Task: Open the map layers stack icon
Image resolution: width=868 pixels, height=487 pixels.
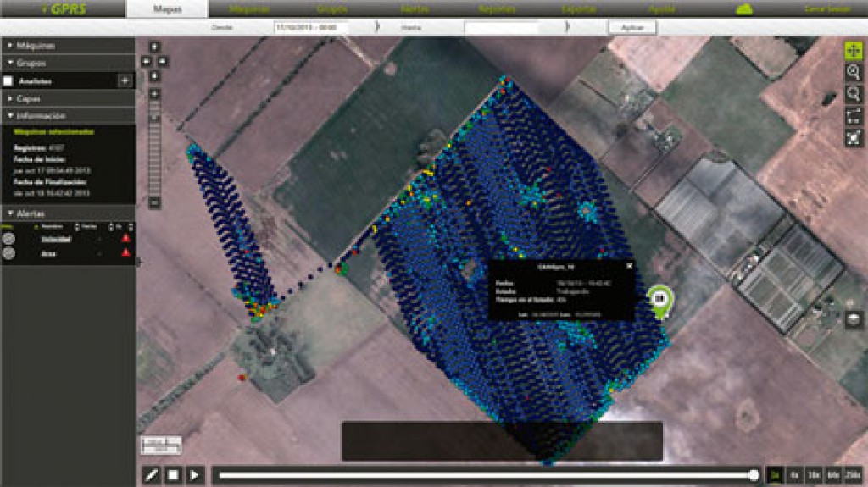Action: click(x=855, y=319)
